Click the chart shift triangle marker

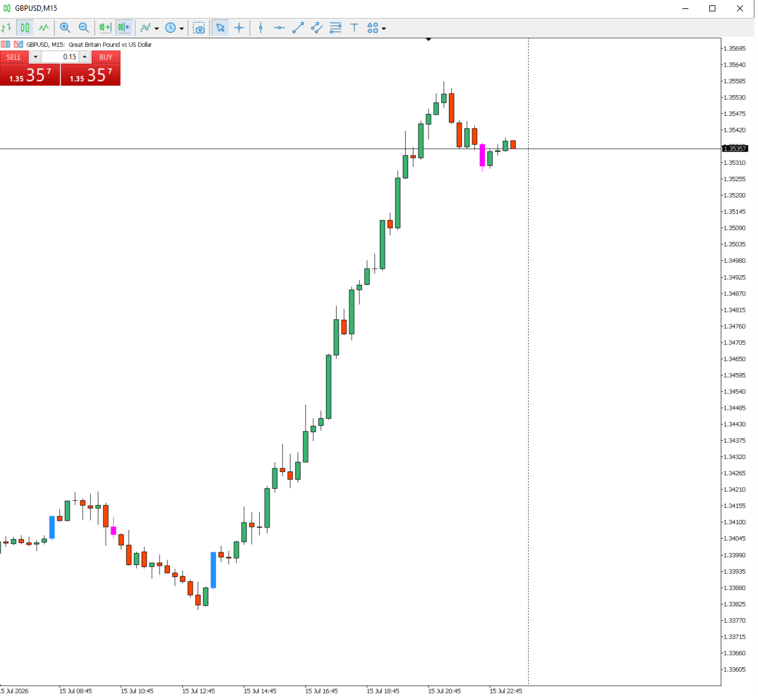[x=429, y=40]
